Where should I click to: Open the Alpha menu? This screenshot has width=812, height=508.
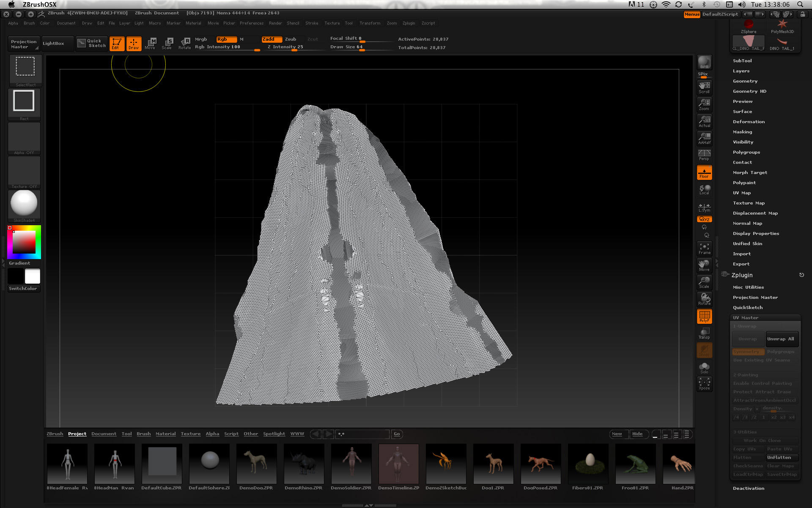tap(13, 23)
